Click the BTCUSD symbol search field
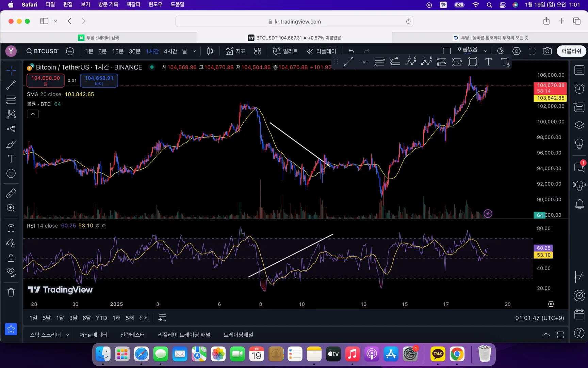Viewport: 588px width, 368px height. pos(43,51)
